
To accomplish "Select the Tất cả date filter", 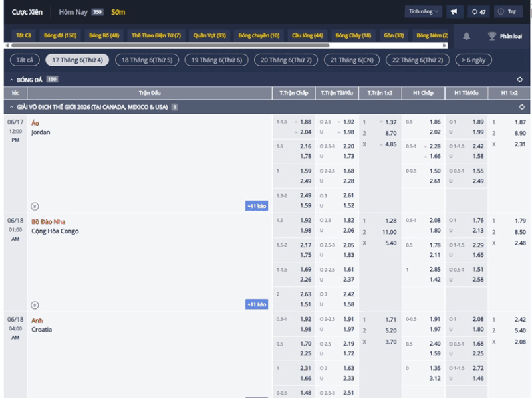I will [25, 60].
